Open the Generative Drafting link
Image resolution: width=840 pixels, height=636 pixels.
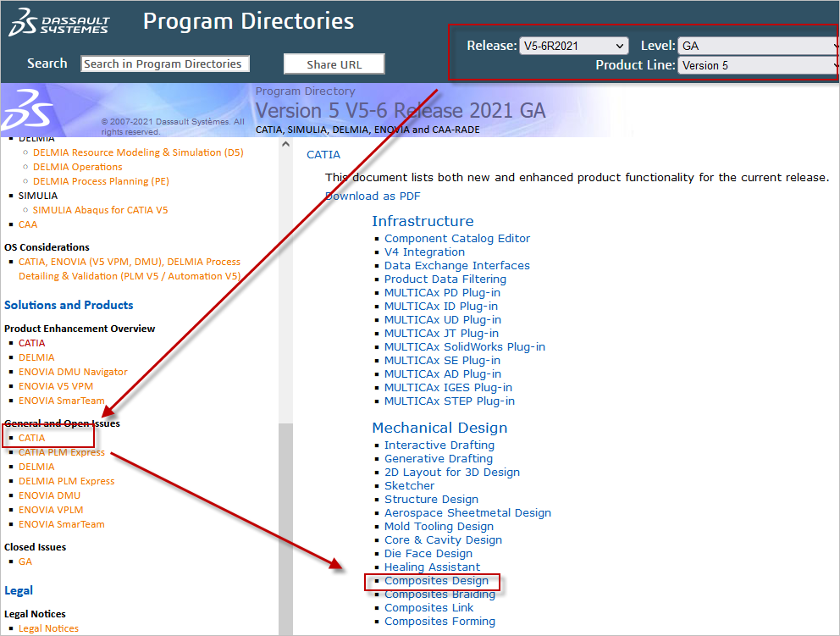pyautogui.click(x=438, y=459)
